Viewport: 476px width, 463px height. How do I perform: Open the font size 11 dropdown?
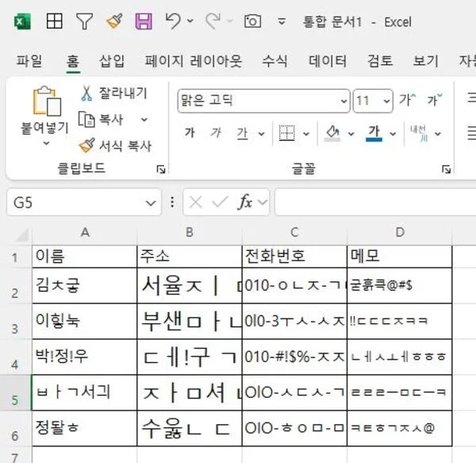[x=386, y=101]
